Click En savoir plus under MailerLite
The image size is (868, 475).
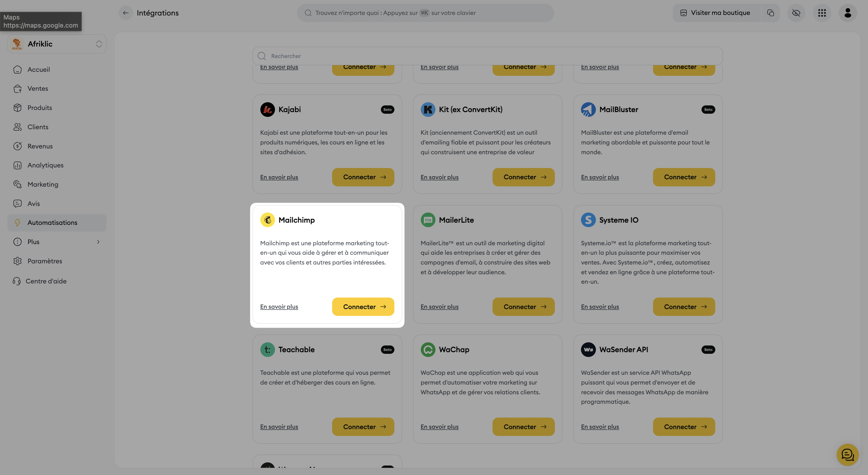pos(439,306)
